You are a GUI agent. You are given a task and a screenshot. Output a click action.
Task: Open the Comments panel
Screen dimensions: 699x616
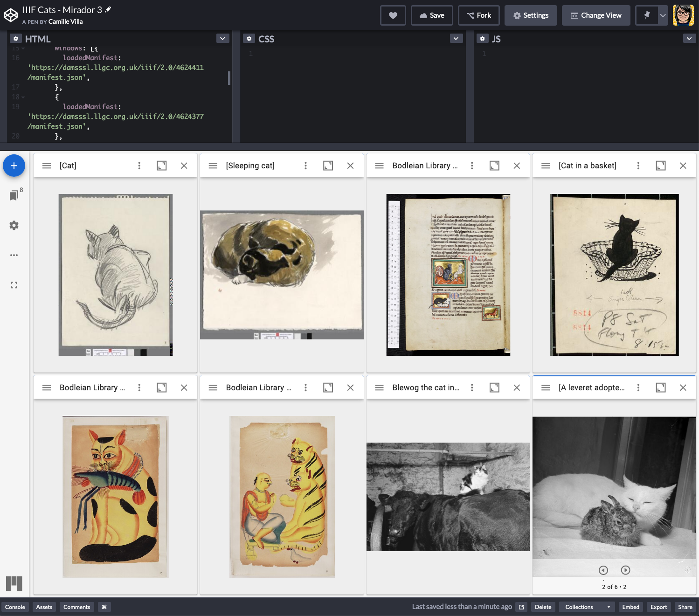tap(77, 607)
